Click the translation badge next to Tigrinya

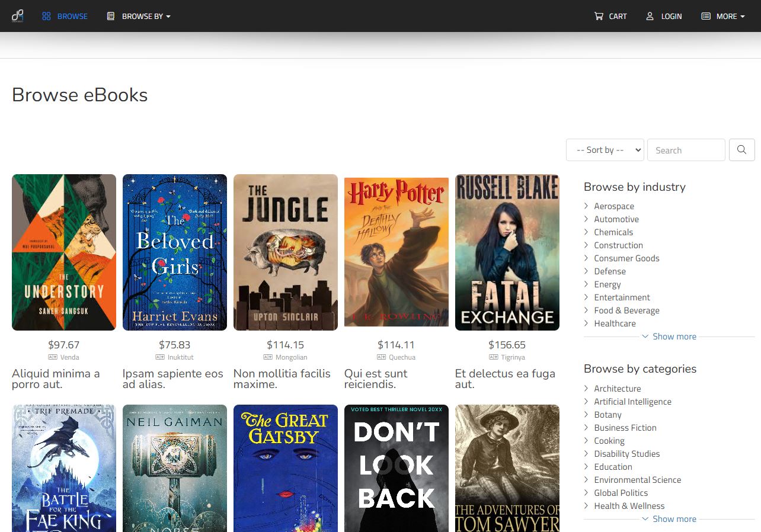(493, 357)
